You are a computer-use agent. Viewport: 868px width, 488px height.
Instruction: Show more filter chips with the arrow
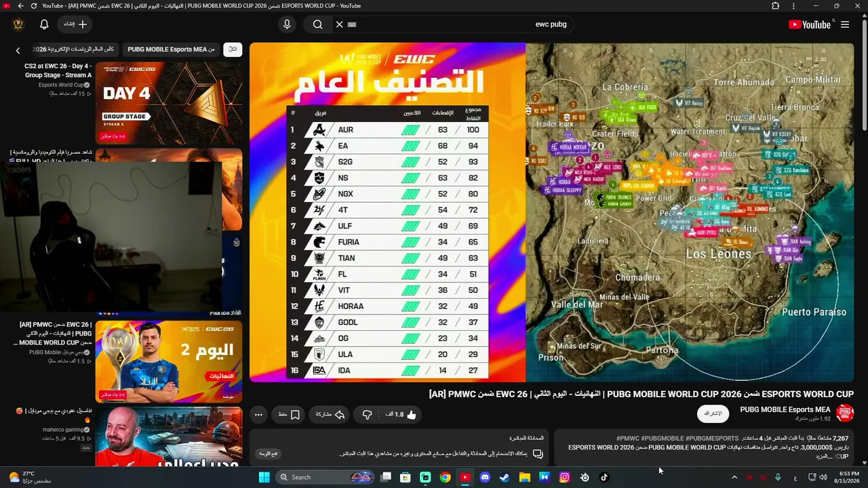coord(18,50)
